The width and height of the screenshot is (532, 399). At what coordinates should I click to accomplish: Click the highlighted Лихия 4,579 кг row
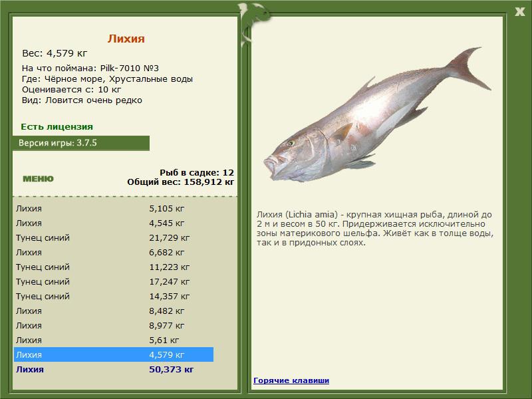coord(114,354)
